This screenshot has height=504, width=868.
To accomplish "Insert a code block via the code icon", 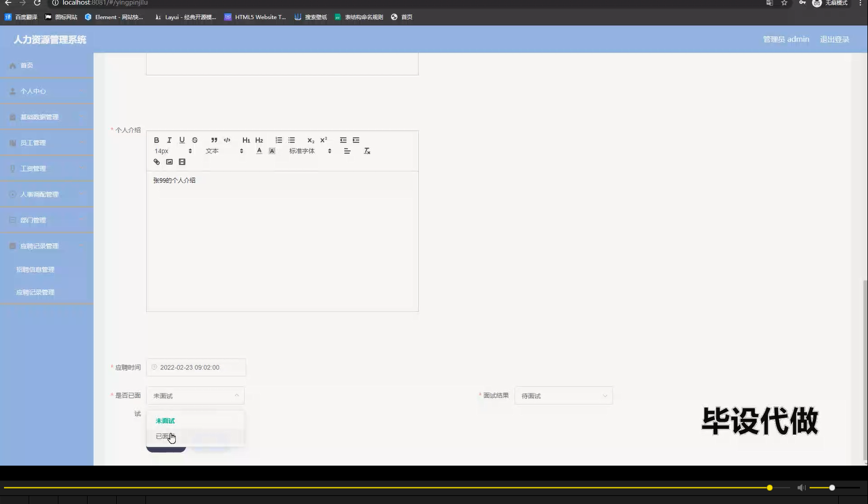I will tap(227, 140).
